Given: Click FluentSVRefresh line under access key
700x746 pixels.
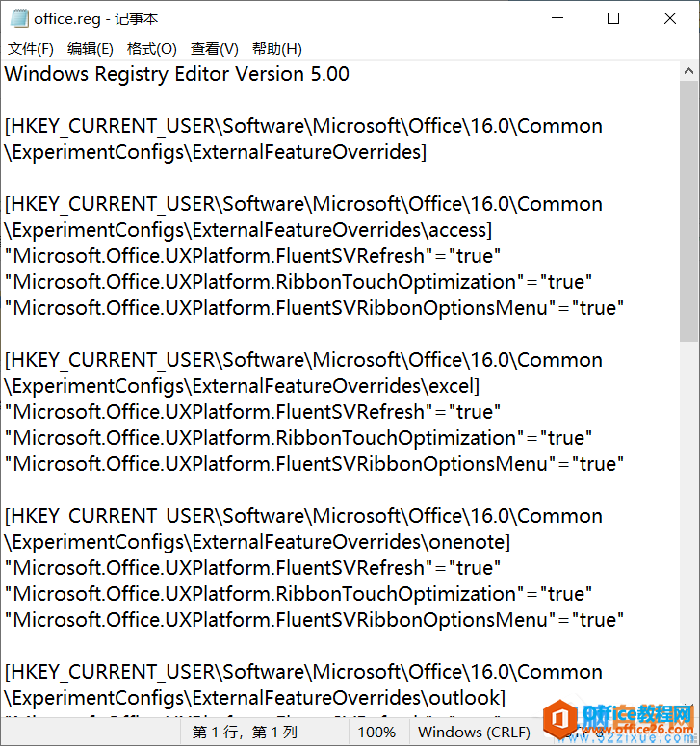Looking at the screenshot, I should (252, 256).
